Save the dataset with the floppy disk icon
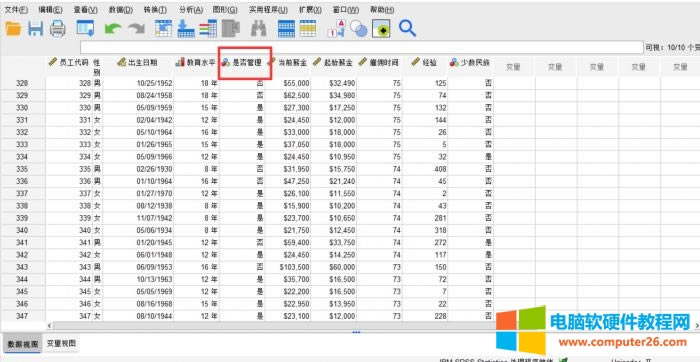This screenshot has height=362, width=700. pos(36,29)
